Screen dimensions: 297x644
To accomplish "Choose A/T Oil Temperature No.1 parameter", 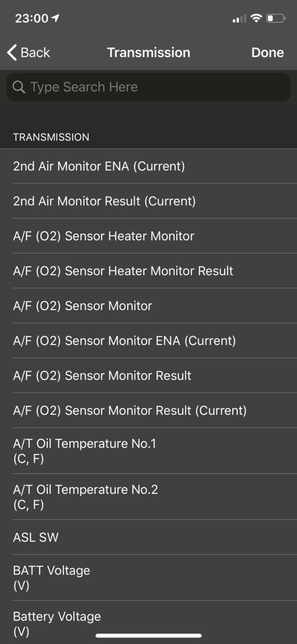I will (148, 451).
